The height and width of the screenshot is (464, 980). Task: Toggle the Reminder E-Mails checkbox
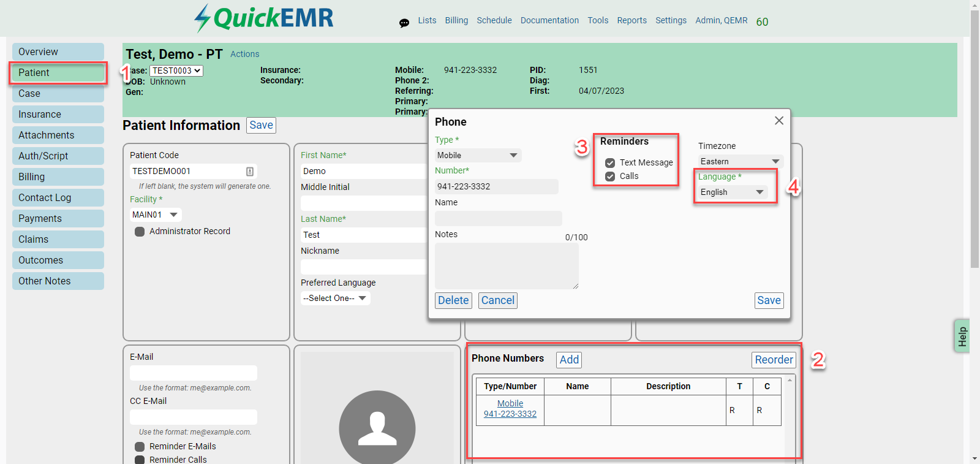(x=140, y=447)
